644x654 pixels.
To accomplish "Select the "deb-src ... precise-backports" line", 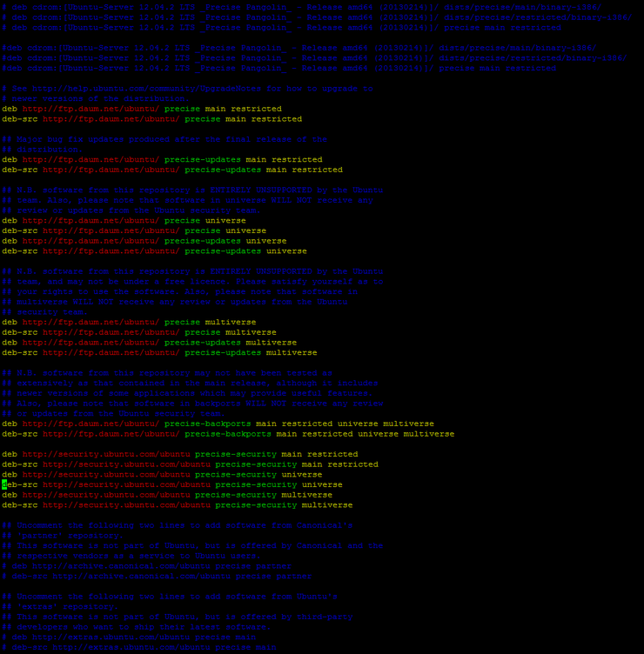I will pos(228,435).
